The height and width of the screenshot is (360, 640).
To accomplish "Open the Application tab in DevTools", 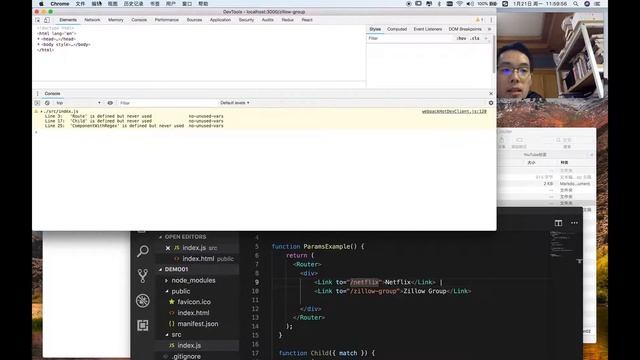I will pyautogui.click(x=220, y=20).
